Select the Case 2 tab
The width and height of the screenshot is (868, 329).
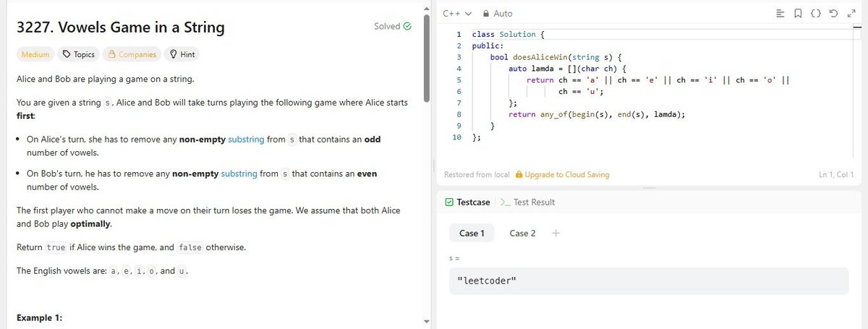[x=522, y=233]
